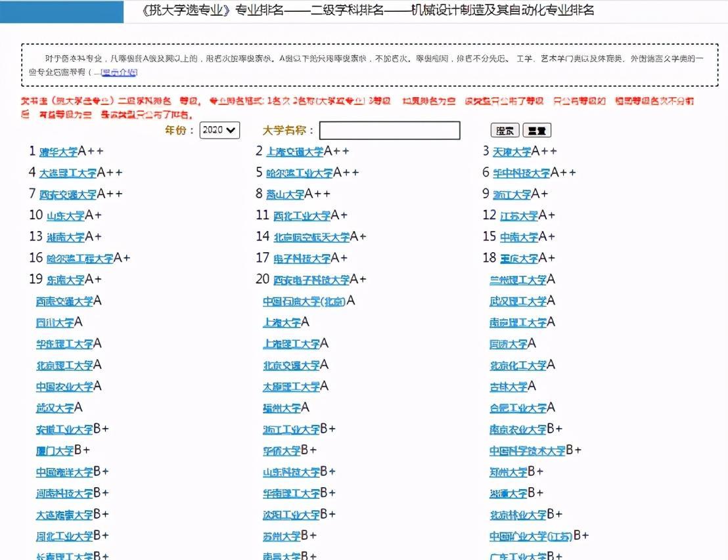Image resolution: width=728 pixels, height=560 pixels.
Task: Open the 东南大学 link ranked 19
Action: (66, 280)
